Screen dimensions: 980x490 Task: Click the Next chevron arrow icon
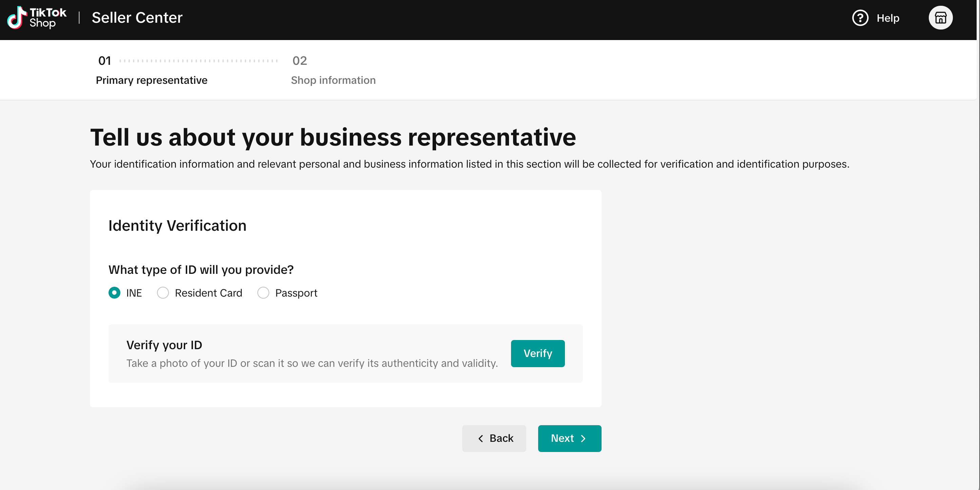point(583,439)
